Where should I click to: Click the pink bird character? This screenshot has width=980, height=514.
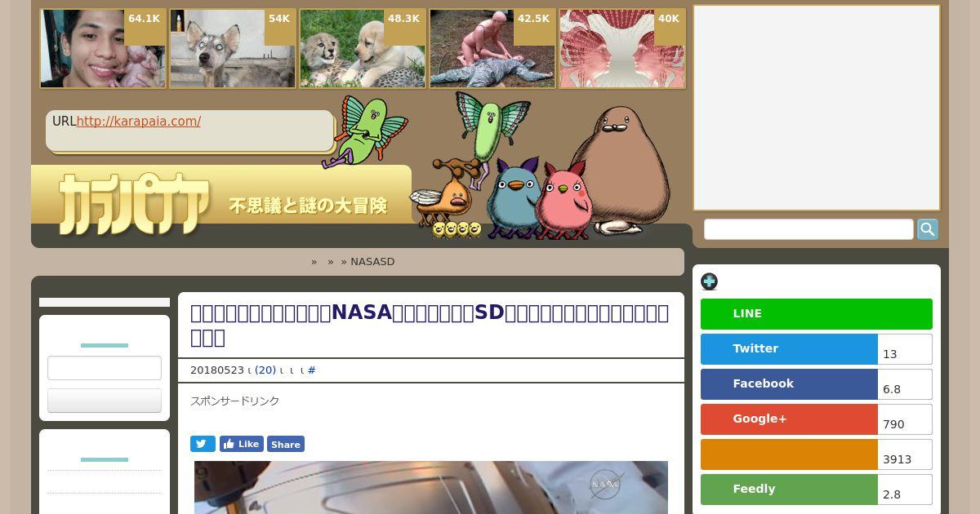click(563, 201)
